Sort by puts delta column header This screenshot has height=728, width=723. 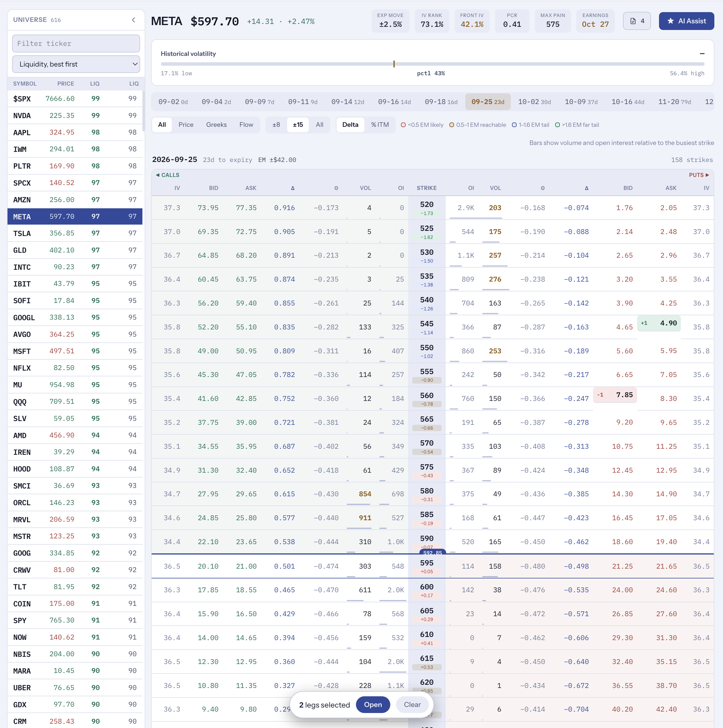tap(587, 188)
